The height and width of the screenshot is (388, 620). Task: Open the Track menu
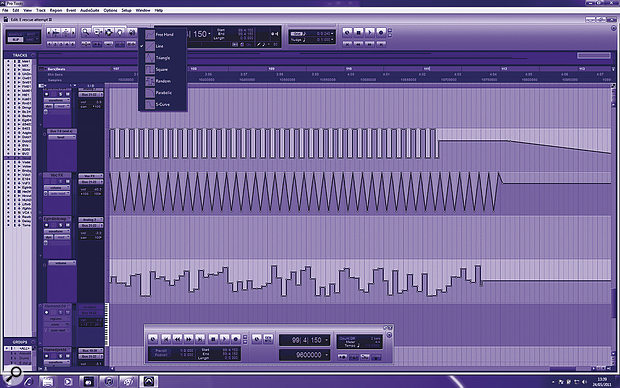tap(41, 10)
